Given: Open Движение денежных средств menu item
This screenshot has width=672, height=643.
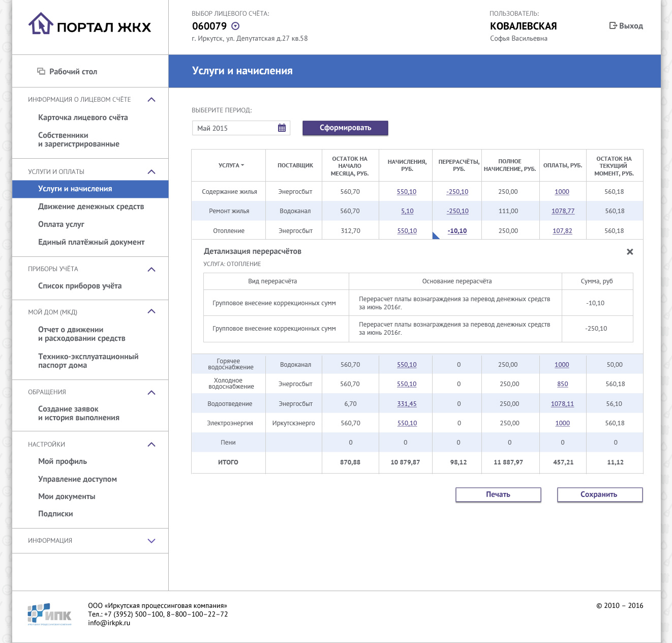Looking at the screenshot, I should (91, 207).
